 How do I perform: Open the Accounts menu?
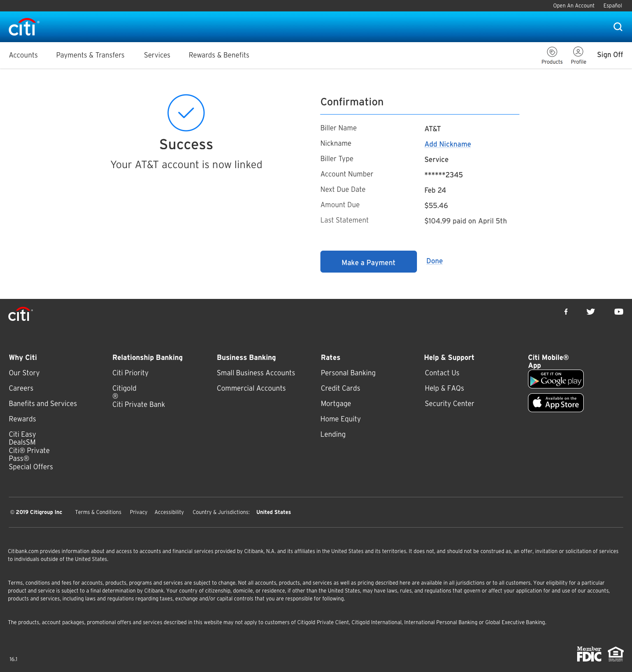(x=23, y=55)
